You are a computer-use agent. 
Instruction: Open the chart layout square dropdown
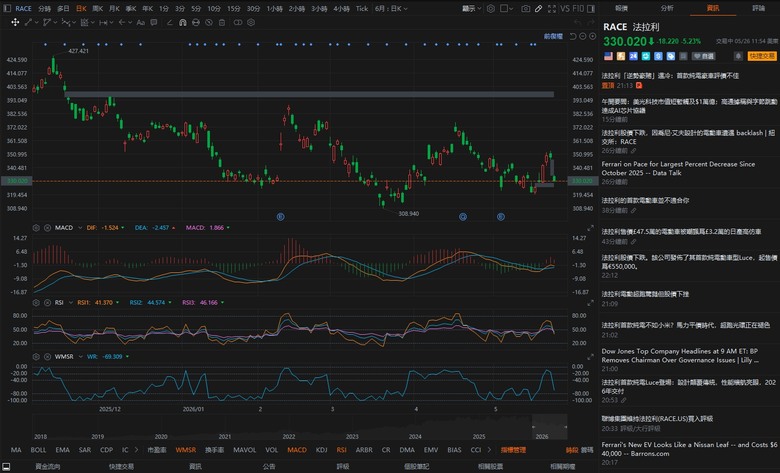[x=507, y=8]
